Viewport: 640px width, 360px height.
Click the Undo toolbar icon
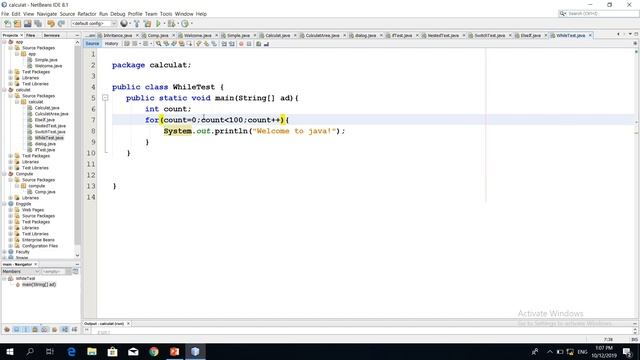51,24
